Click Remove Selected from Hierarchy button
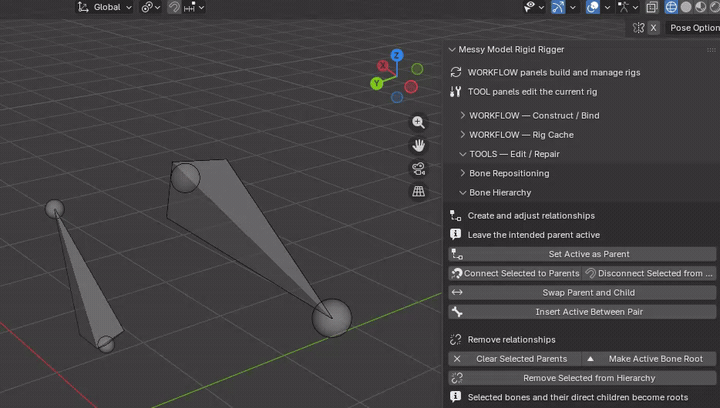This screenshot has width=720, height=408. tap(582, 378)
